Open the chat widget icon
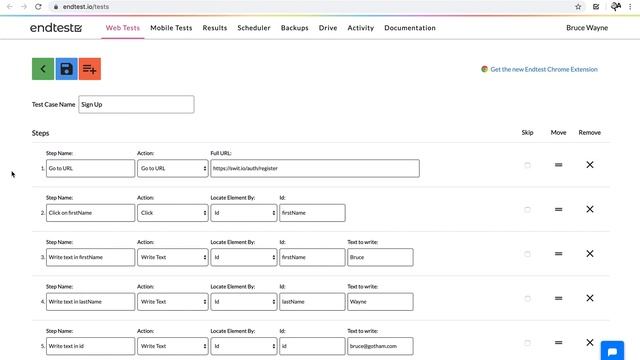Image resolution: width=640 pixels, height=360 pixels. [x=612, y=351]
